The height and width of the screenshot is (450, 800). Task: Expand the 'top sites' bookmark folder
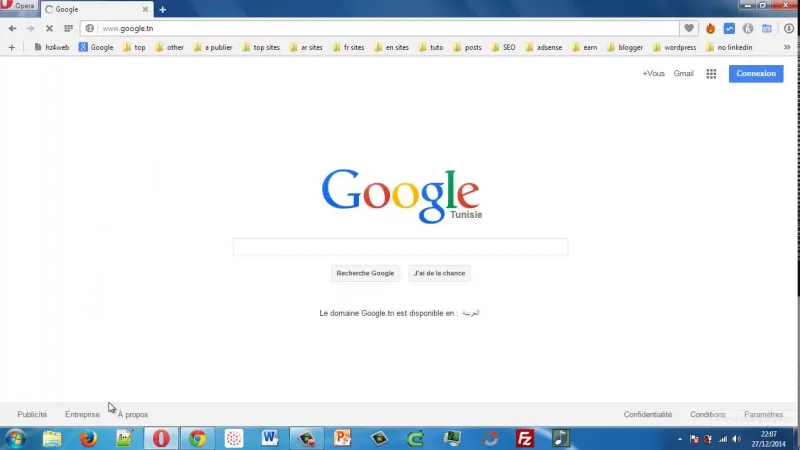coord(260,47)
